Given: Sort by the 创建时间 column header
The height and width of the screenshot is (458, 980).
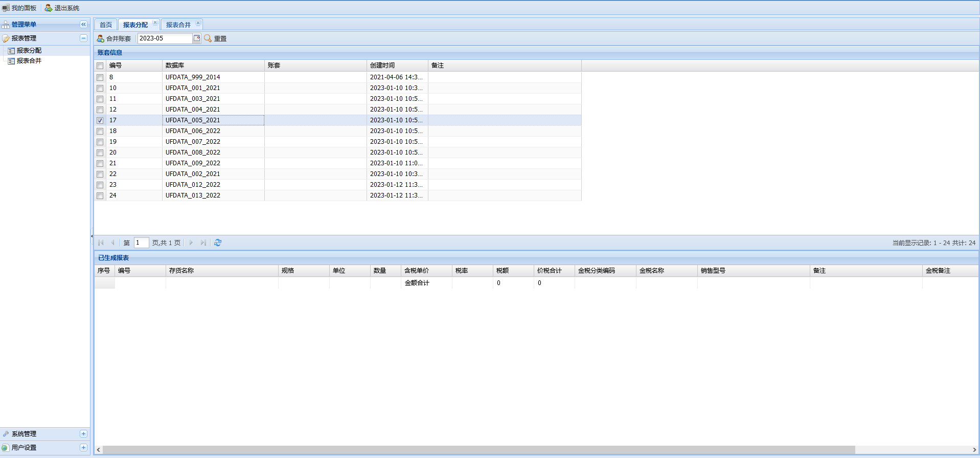Looking at the screenshot, I should point(397,66).
